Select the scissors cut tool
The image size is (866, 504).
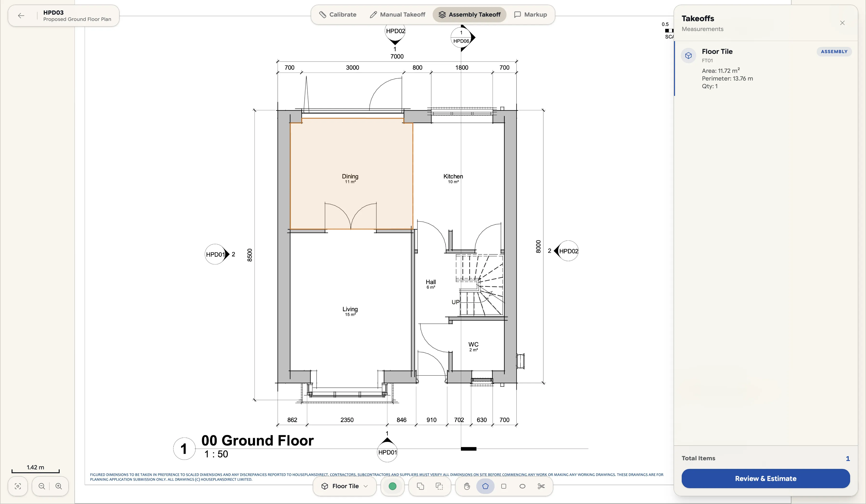541,486
